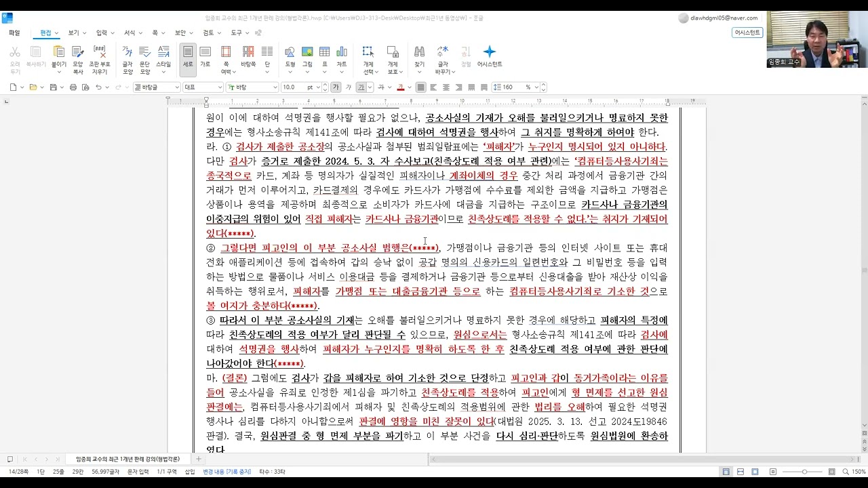
Task: Click the 스타일 styles icon
Action: 163,52
